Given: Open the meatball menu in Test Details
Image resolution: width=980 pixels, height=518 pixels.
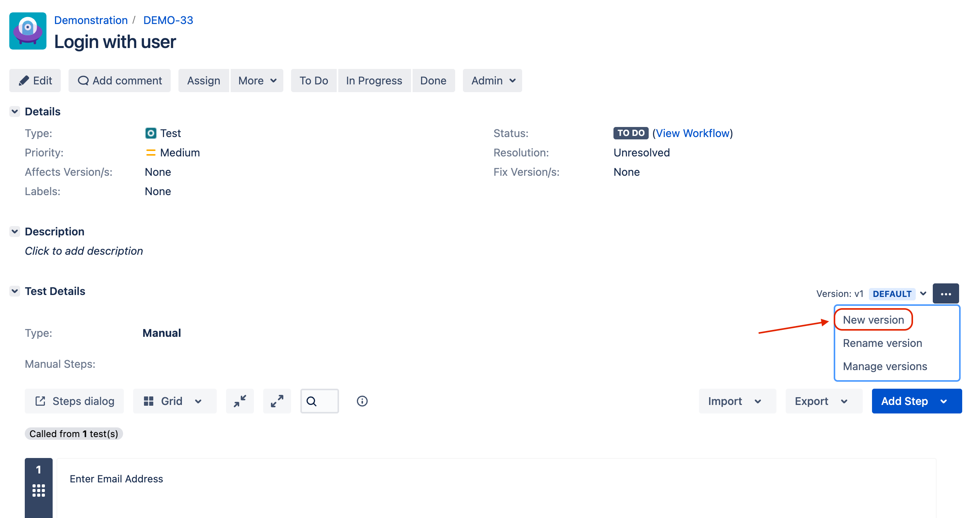Looking at the screenshot, I should 946,293.
